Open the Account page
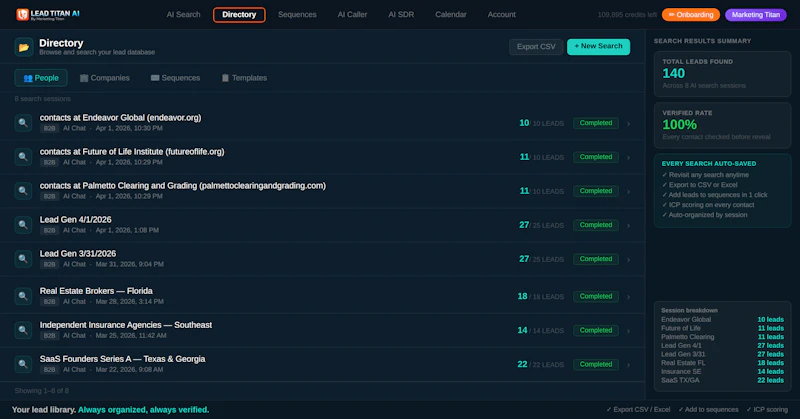Image resolution: width=800 pixels, height=419 pixels. point(502,15)
